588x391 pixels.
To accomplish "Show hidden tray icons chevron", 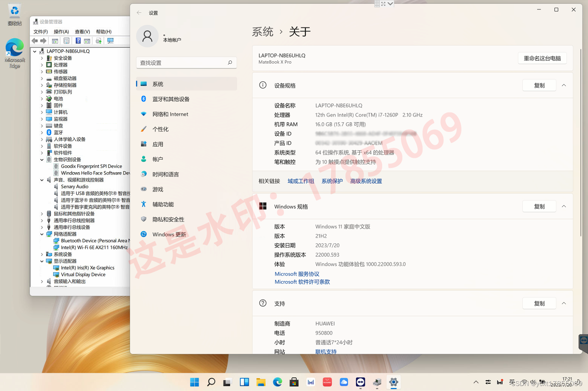I will [476, 382].
